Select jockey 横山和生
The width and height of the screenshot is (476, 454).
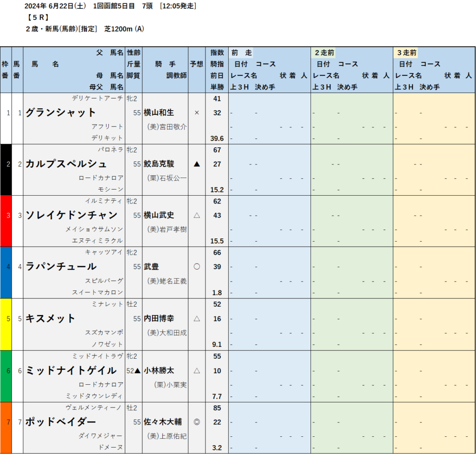pyautogui.click(x=159, y=112)
